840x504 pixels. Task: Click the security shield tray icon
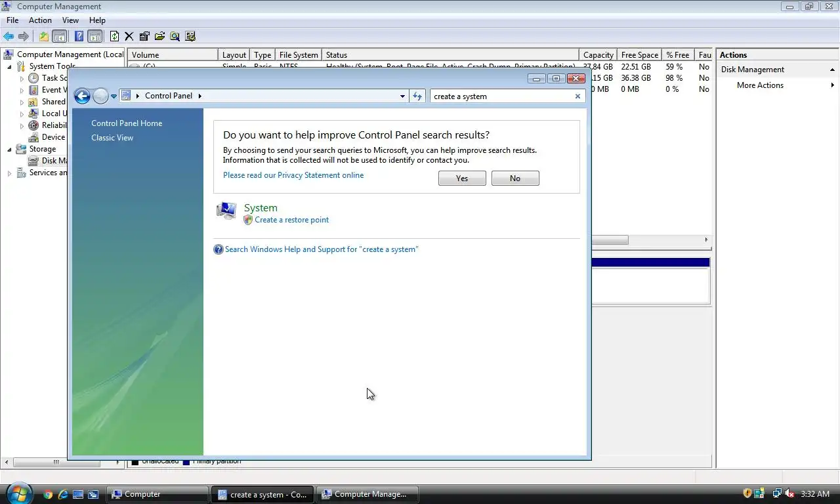click(x=747, y=493)
